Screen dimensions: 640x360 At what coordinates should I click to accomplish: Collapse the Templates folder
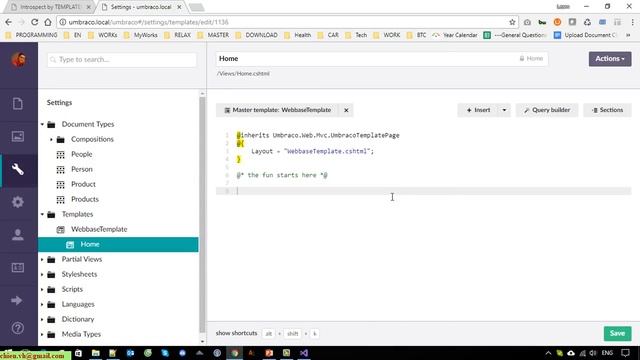(x=42, y=214)
